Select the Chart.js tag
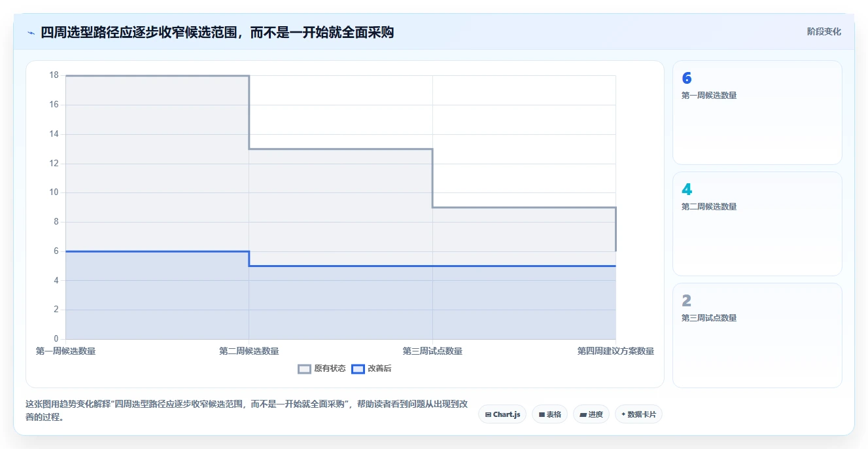Viewport: 868px width, 449px height. (x=502, y=414)
